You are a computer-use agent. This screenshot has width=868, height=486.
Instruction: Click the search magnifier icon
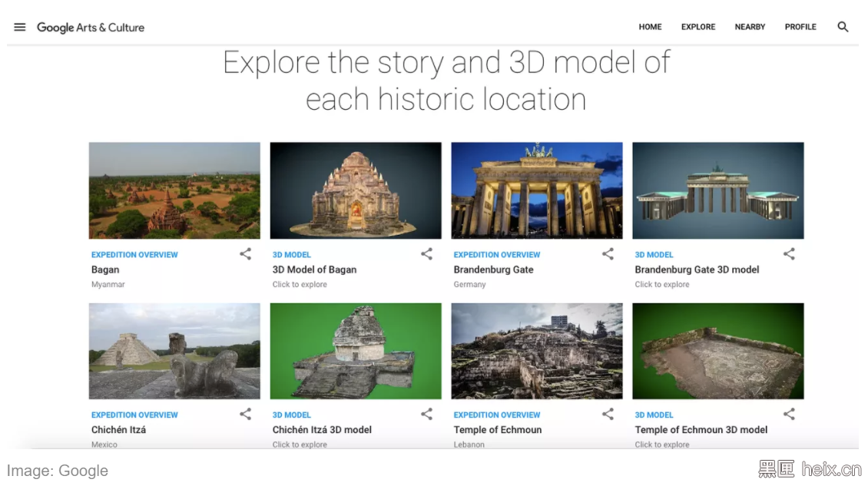tap(843, 27)
